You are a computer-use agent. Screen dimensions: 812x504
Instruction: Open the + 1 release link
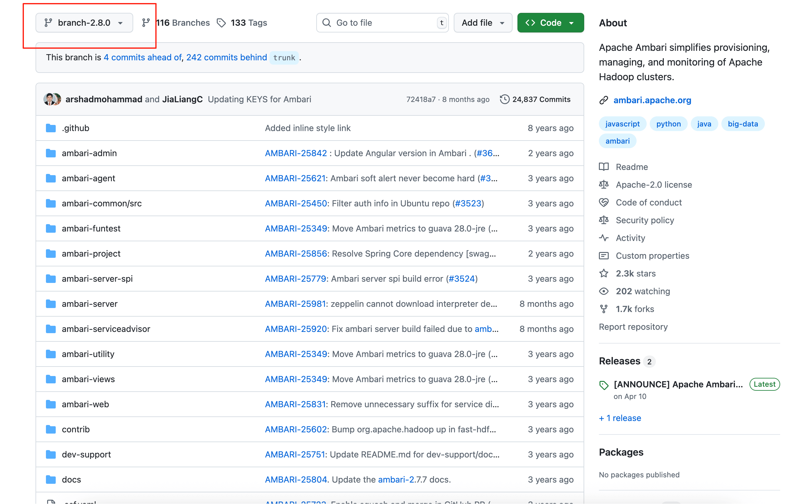click(x=620, y=418)
